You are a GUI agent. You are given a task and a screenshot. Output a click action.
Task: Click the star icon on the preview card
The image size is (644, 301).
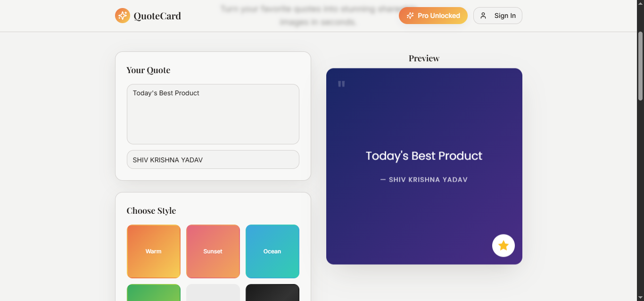[x=503, y=245]
